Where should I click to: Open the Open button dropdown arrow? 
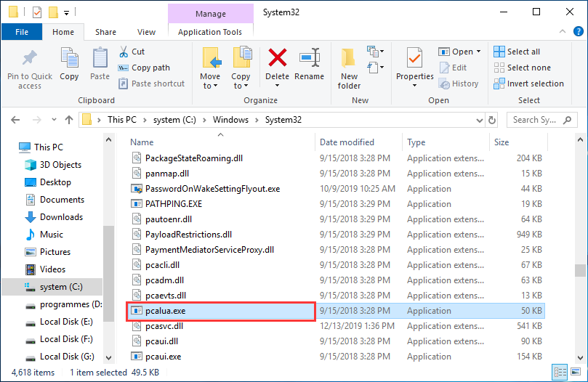tap(478, 52)
